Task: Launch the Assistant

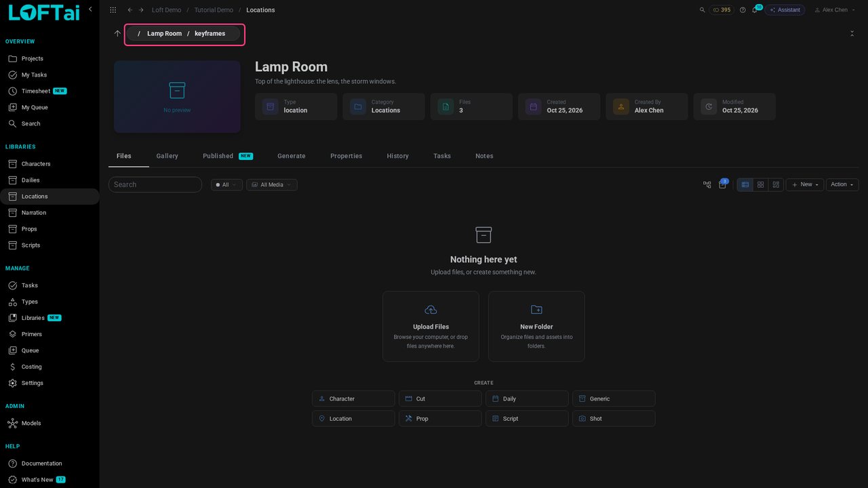Action: coord(785,10)
